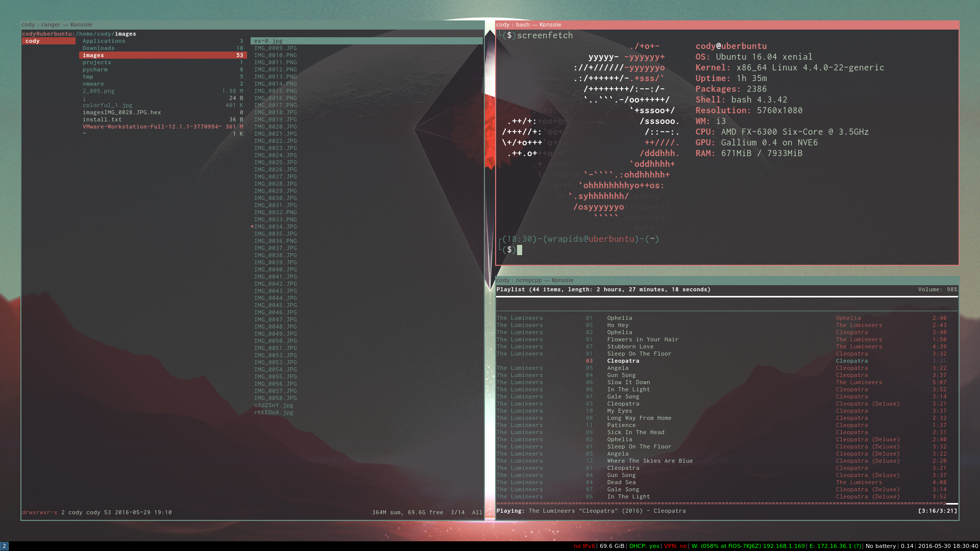
Task: Select the images folder in ranger
Action: coord(93,55)
